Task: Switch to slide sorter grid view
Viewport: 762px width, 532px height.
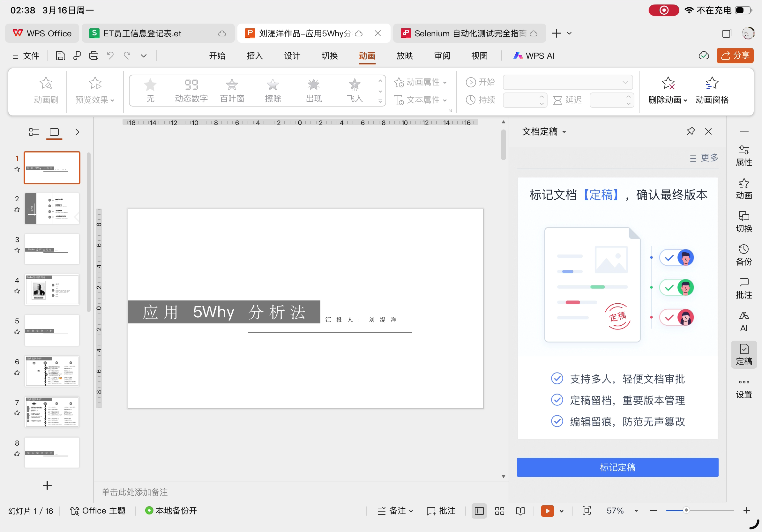Action: 499,510
